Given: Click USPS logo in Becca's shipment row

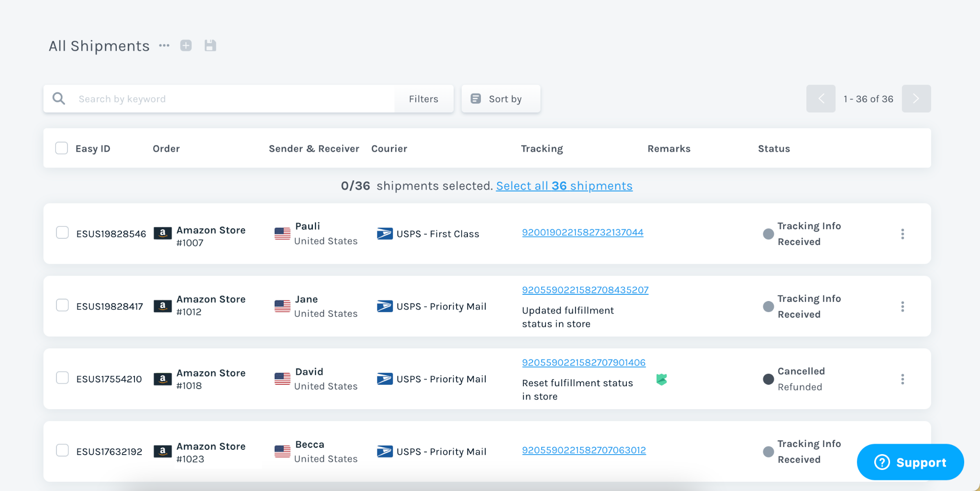Looking at the screenshot, I should point(385,451).
